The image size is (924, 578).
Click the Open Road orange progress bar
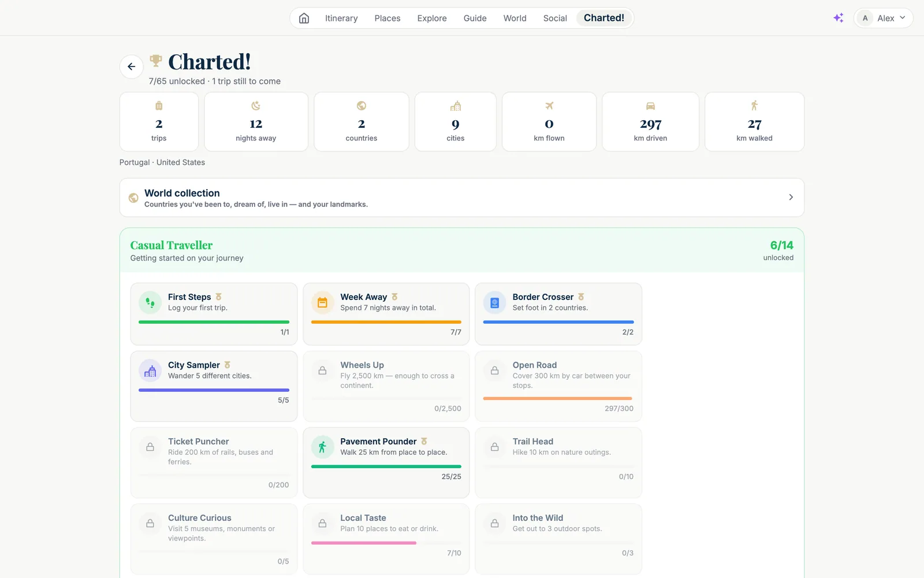click(557, 398)
